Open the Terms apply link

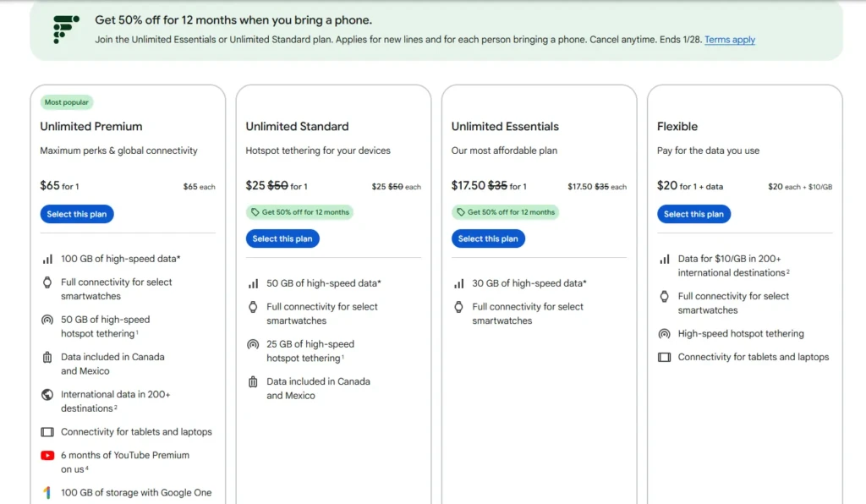729,40
